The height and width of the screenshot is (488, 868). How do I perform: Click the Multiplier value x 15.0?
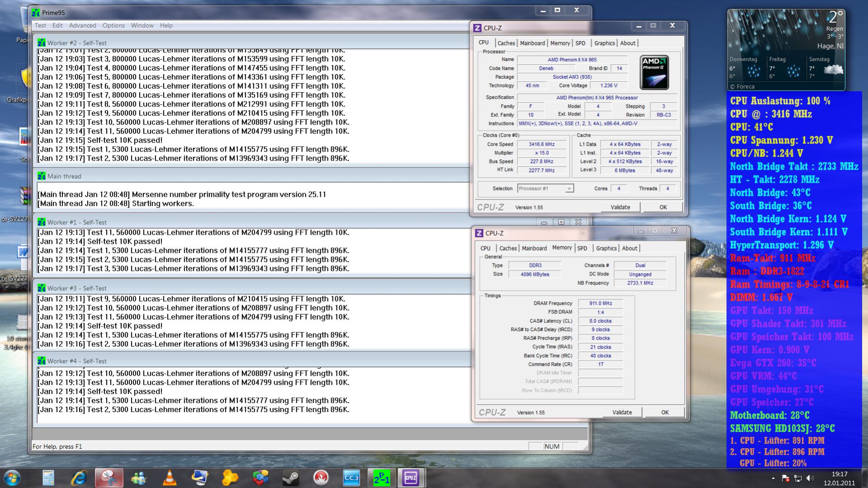click(542, 153)
